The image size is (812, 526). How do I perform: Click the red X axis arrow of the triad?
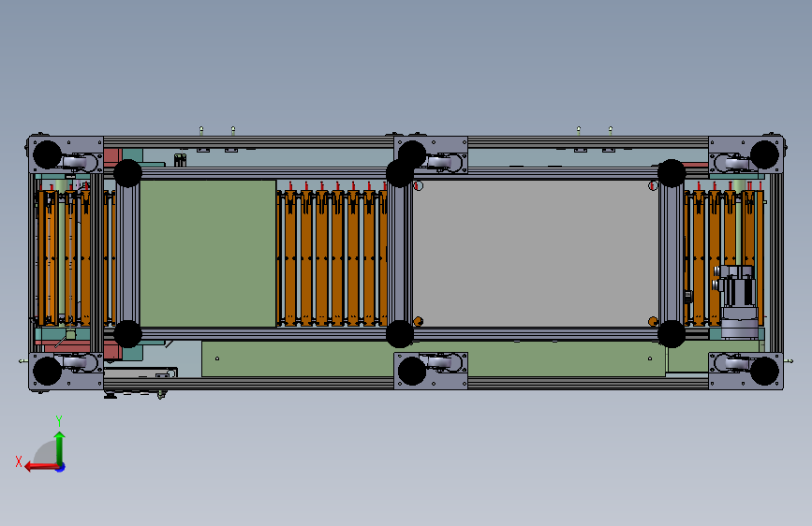(41, 467)
